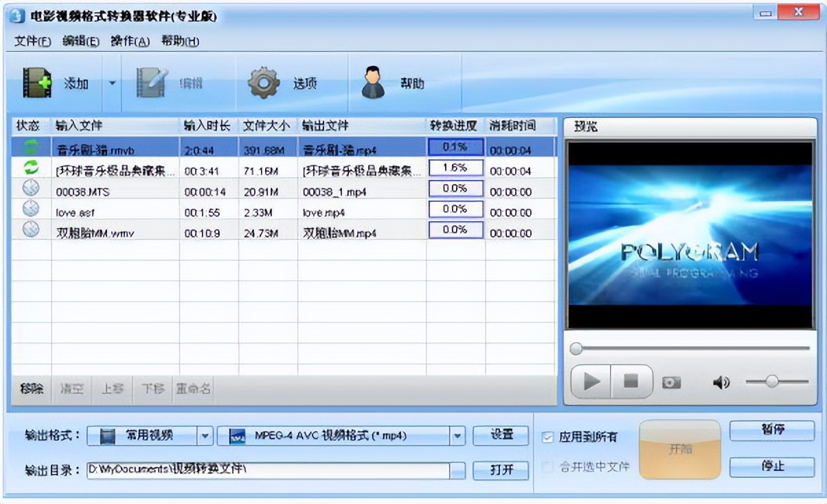The width and height of the screenshot is (827, 504).
Task: Adjust the volume slider handle
Action: (773, 381)
